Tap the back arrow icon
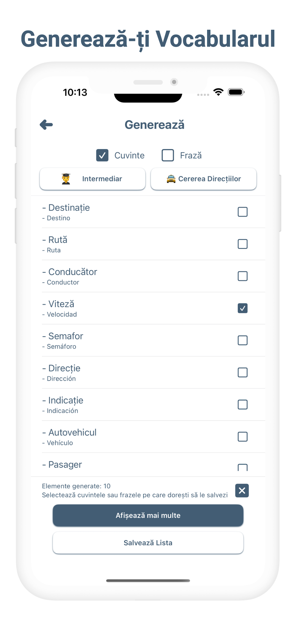Image resolution: width=296 pixels, height=644 pixels. [46, 124]
